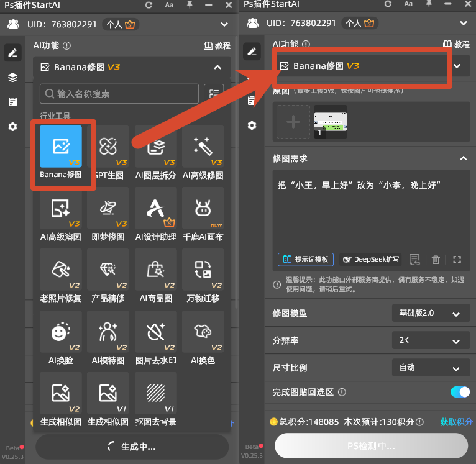
Task: Open the 教程 tutorial link in right panel
Action: coord(456,44)
